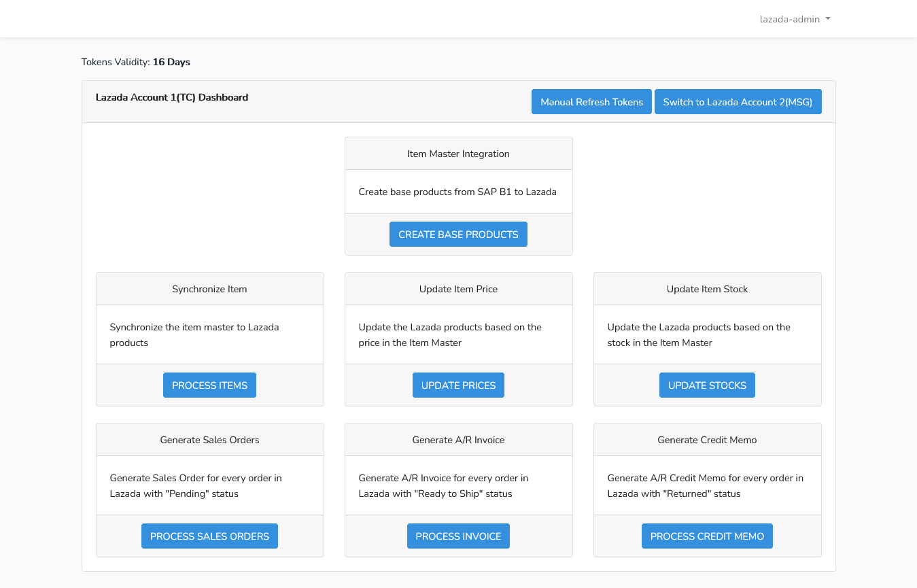917x588 pixels.
Task: Click the PROCESS SALES ORDERS button
Action: tap(209, 536)
